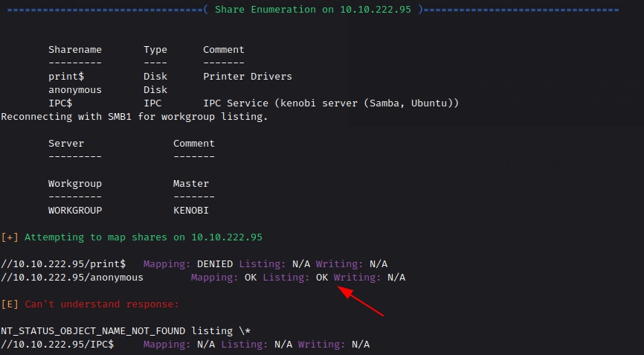Viewport: 644px width, 355px height.
Task: Select 'Reconnecting with SMB1 for workgroup listing.' line
Action: [x=135, y=117]
